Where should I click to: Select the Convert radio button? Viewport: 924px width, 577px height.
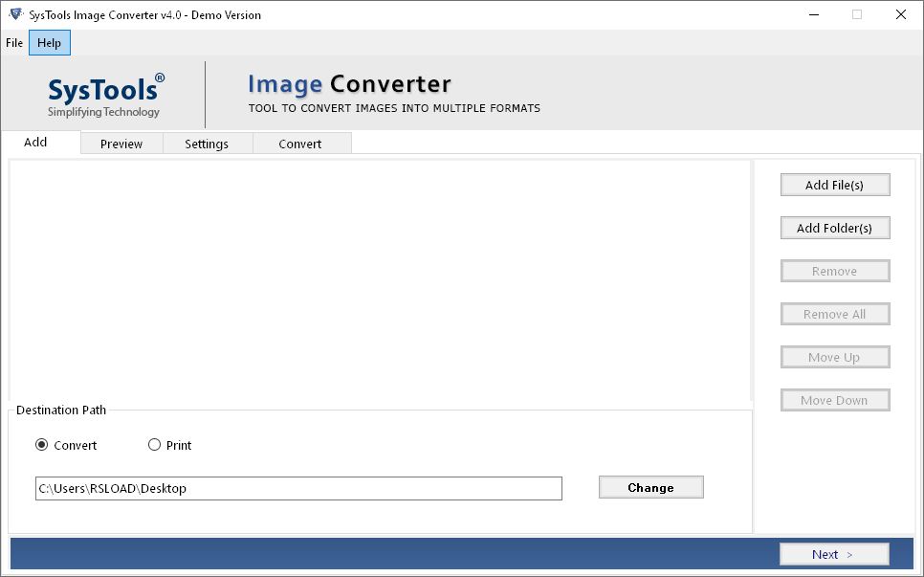coord(39,445)
